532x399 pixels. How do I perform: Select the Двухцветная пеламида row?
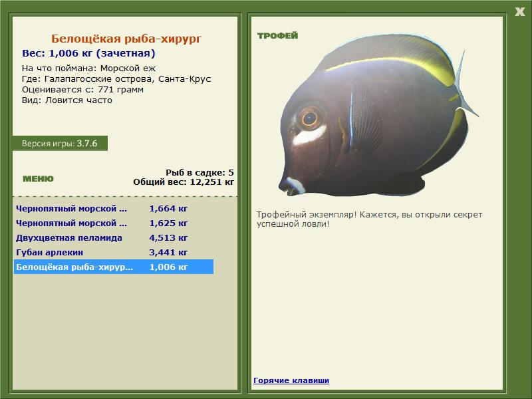coord(113,237)
